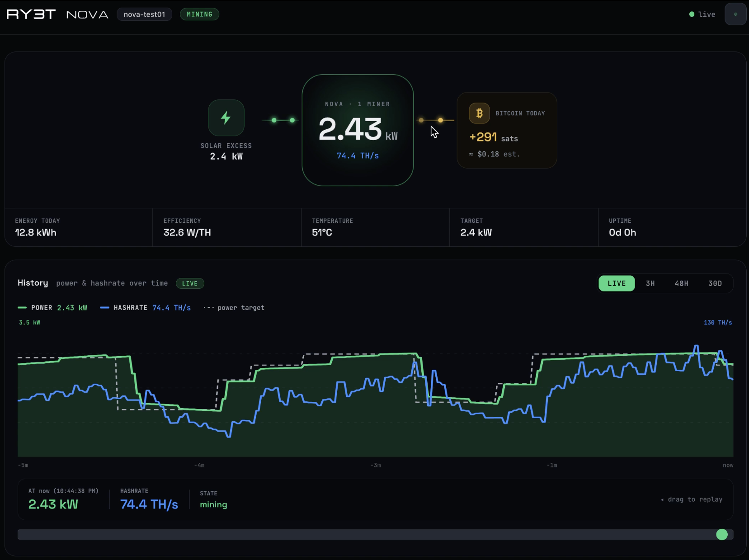Click the Energy Today 12.8 kWh stat

click(79, 227)
